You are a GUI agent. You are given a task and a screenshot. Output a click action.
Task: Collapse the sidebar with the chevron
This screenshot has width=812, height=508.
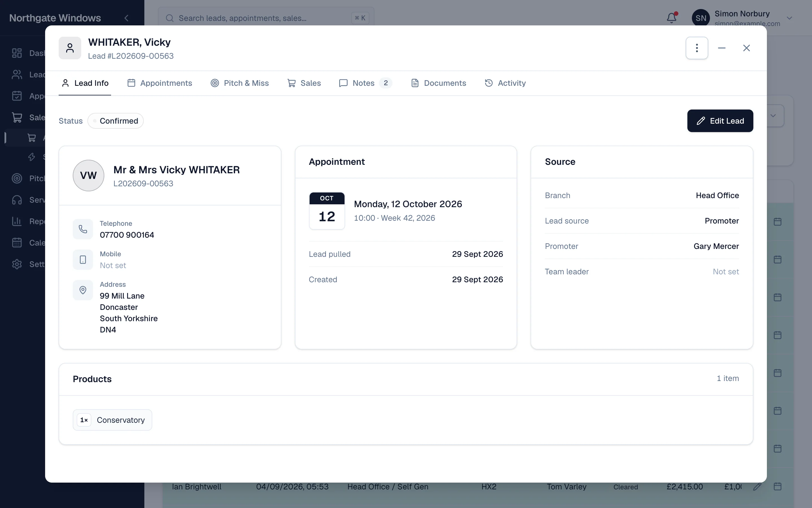(x=127, y=18)
